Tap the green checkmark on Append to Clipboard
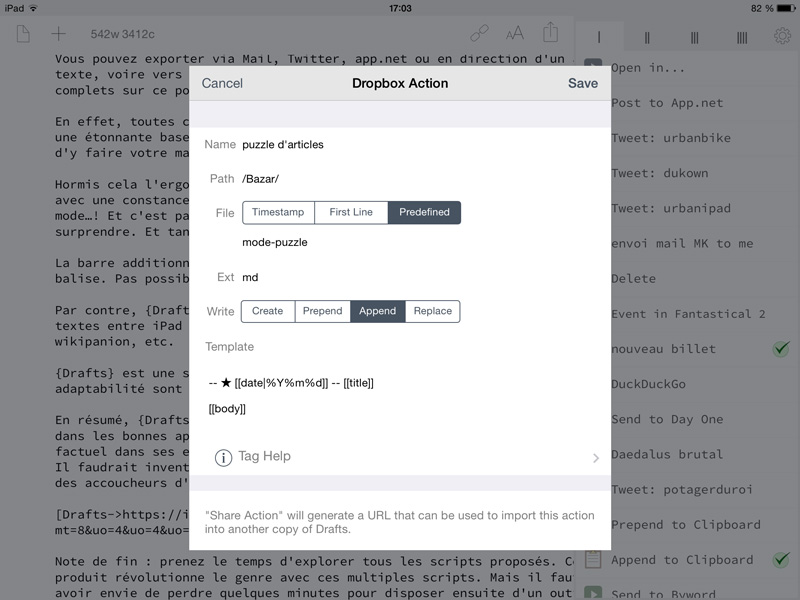 coord(781,560)
